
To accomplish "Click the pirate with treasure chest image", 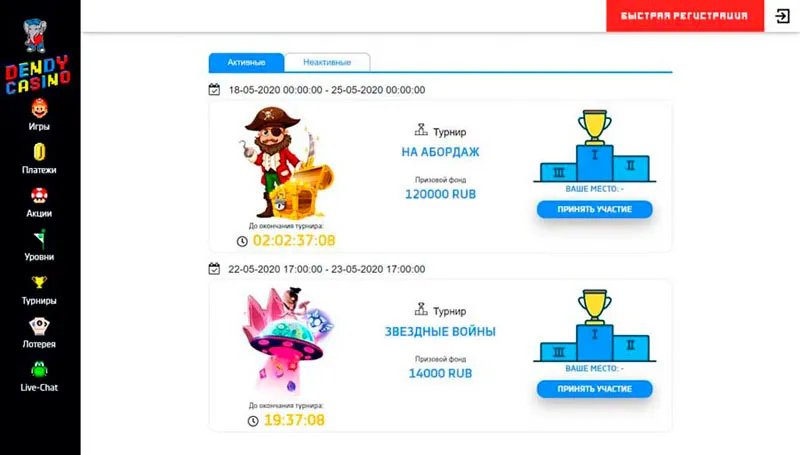I will 286,162.
